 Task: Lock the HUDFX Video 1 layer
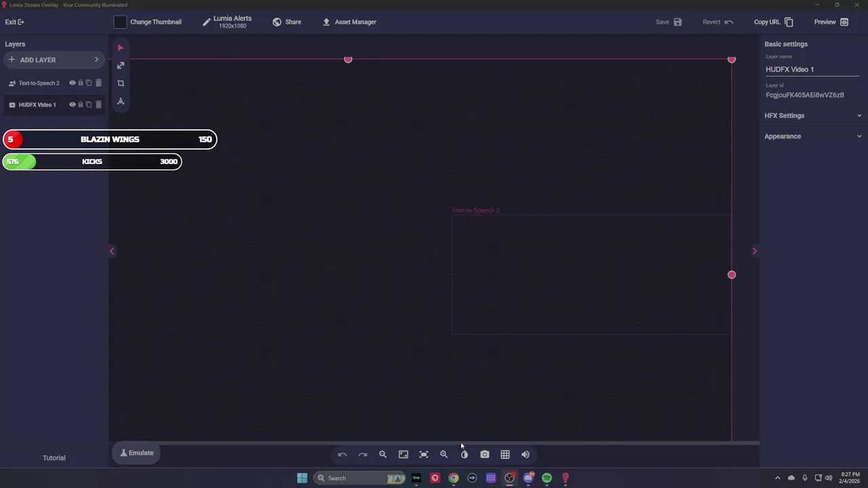point(81,104)
